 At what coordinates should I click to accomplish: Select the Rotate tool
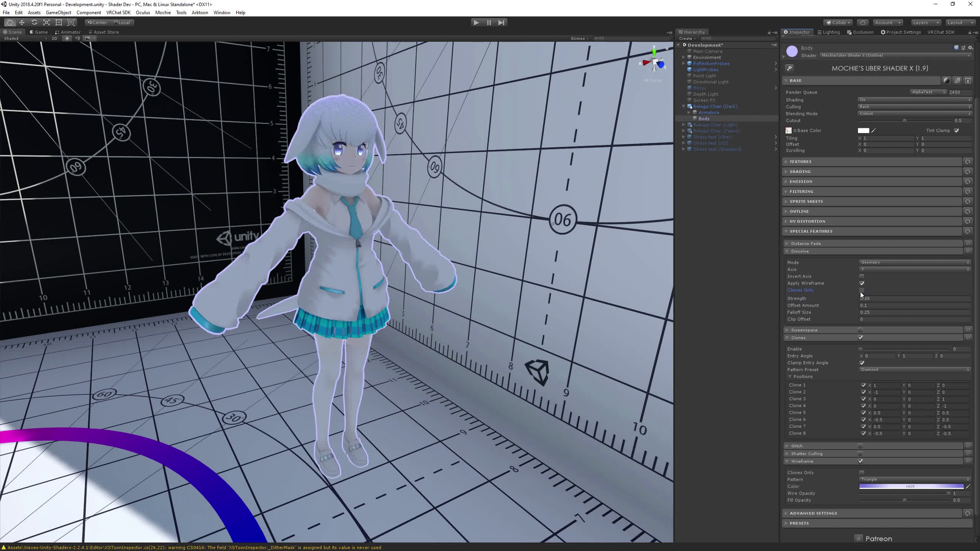pyautogui.click(x=34, y=22)
